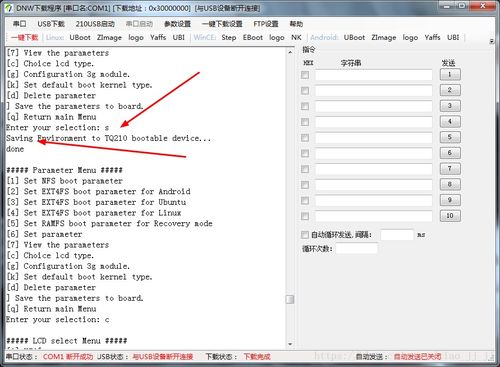500x367 pixels.
Task: Click the NK toolbar item
Action: (296, 37)
